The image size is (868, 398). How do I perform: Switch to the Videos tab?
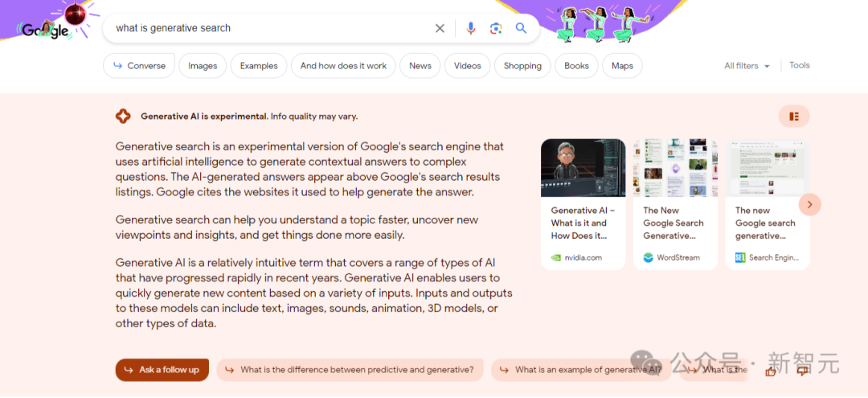coord(467,66)
